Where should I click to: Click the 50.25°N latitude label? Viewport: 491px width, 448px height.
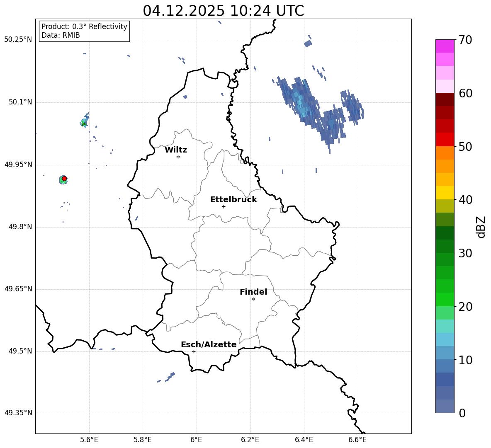tap(18, 40)
